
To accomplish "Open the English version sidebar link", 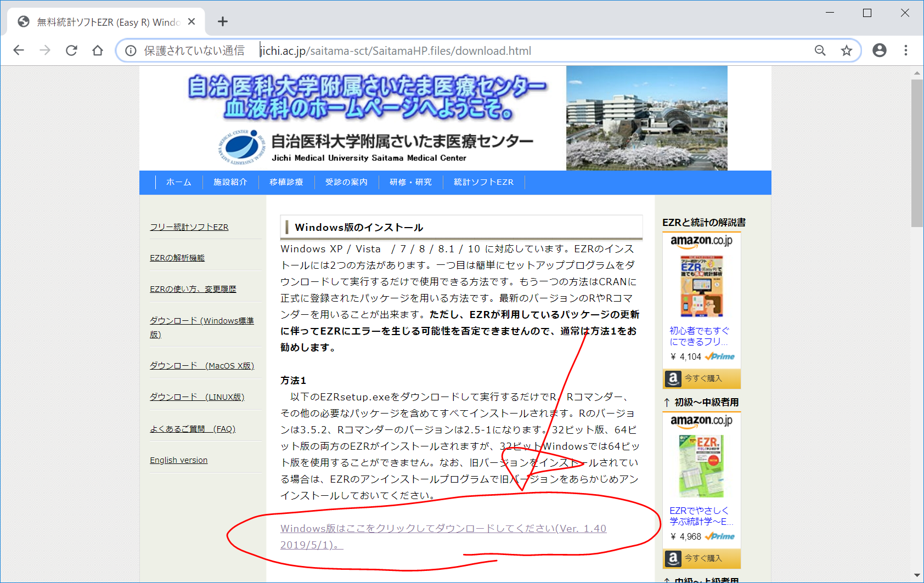I will click(179, 460).
